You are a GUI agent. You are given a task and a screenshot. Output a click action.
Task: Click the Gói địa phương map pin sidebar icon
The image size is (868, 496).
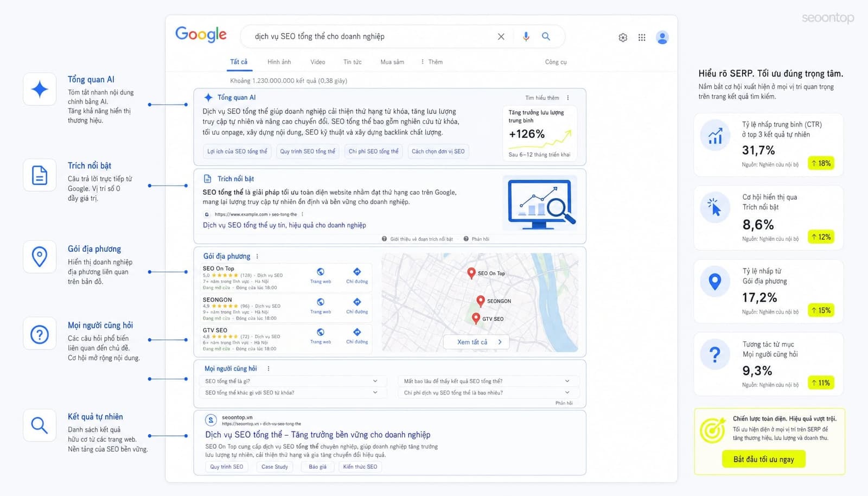click(x=40, y=257)
